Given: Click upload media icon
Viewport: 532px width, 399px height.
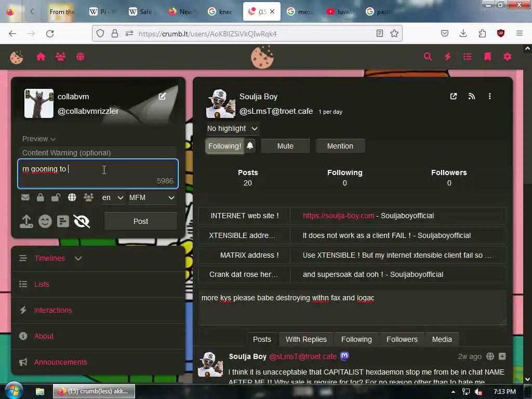Looking at the screenshot, I should pos(26,221).
